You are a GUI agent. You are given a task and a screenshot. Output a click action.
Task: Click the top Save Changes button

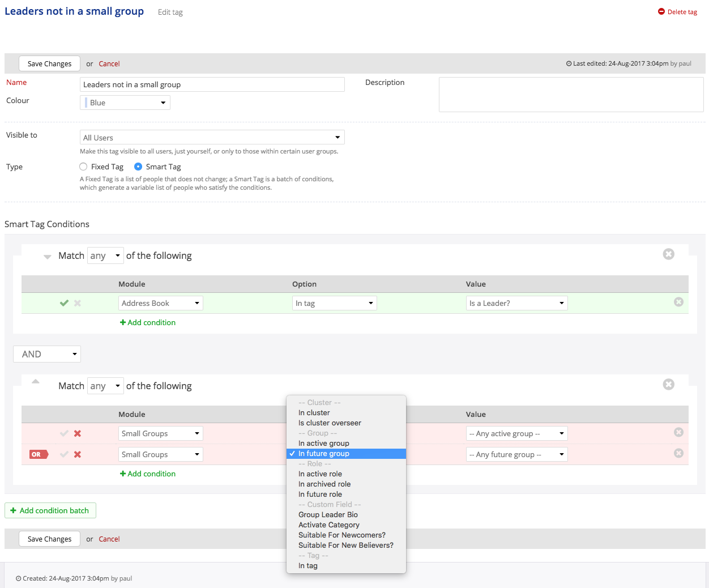point(49,63)
